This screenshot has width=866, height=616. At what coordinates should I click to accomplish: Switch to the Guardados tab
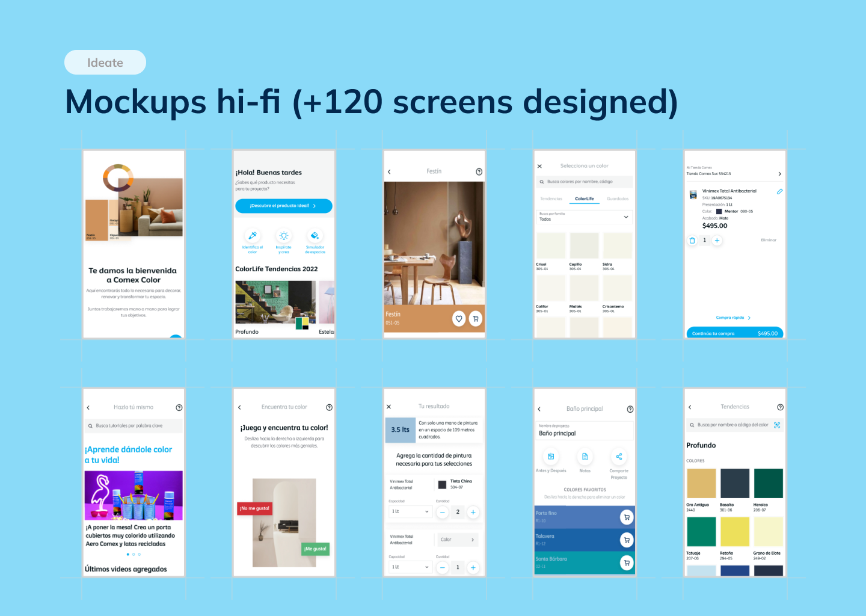617,199
